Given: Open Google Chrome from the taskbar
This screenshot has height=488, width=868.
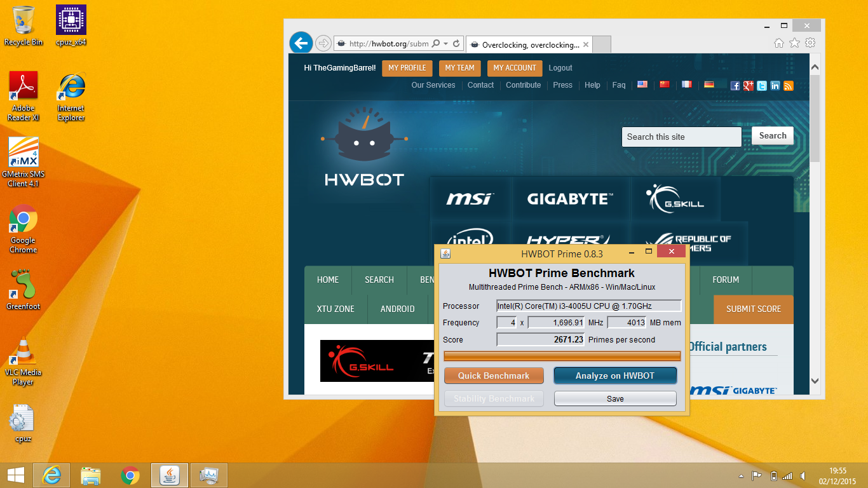Looking at the screenshot, I should point(130,475).
